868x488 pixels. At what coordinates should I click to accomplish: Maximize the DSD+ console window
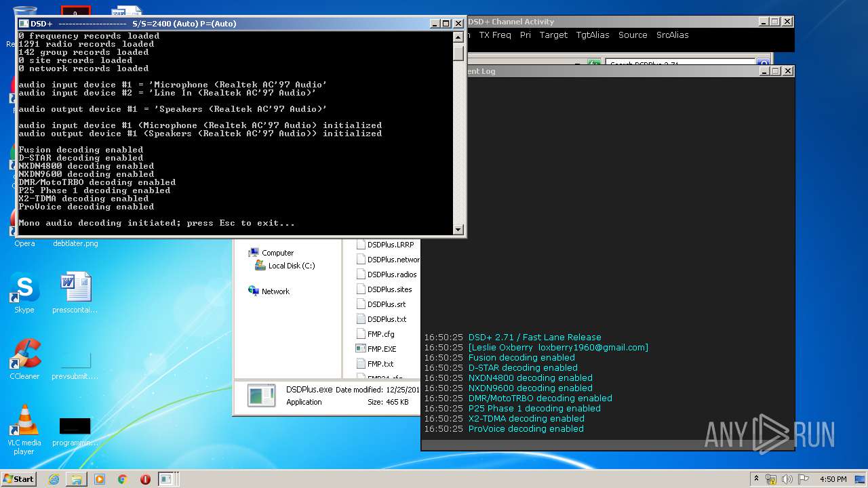tap(446, 24)
